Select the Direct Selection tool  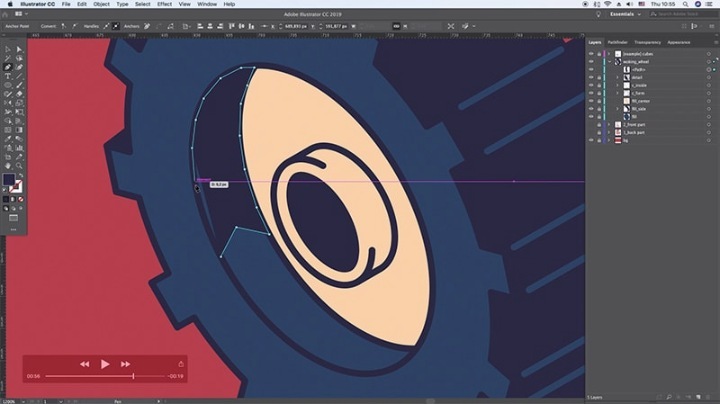(18, 48)
